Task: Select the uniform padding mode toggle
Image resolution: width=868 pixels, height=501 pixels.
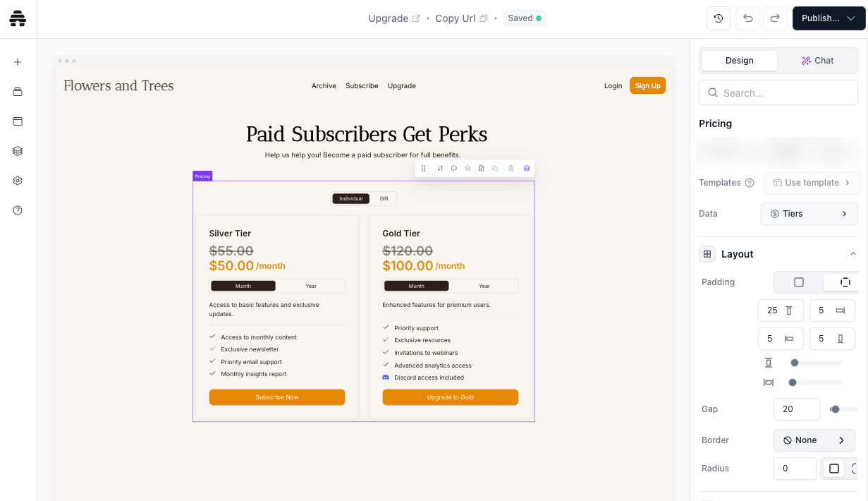Action: click(x=799, y=282)
